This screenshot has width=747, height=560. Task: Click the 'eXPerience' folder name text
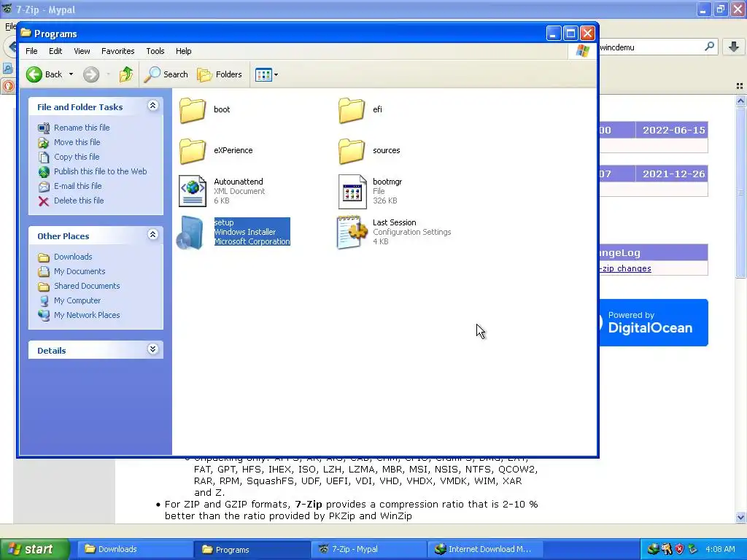pyautogui.click(x=233, y=150)
